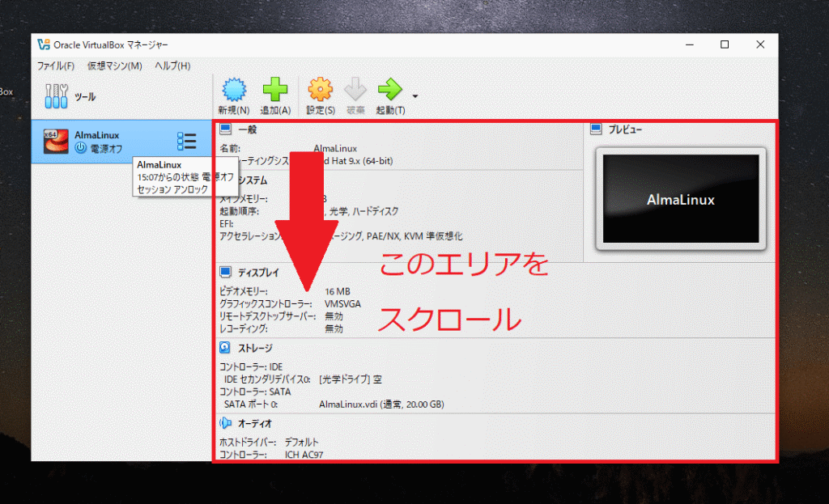Open the File (ファイル) menu
This screenshot has height=504, width=829.
tap(56, 66)
